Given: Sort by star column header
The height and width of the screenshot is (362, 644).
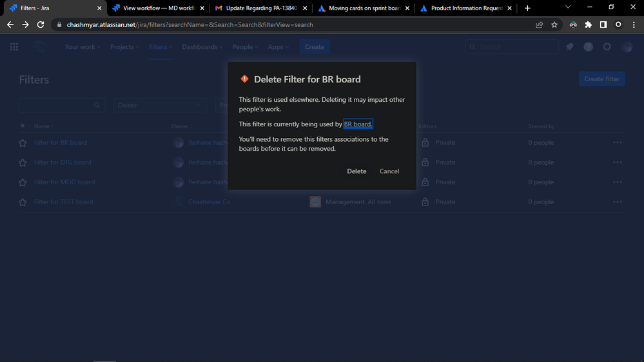Looking at the screenshot, I should [x=24, y=126].
